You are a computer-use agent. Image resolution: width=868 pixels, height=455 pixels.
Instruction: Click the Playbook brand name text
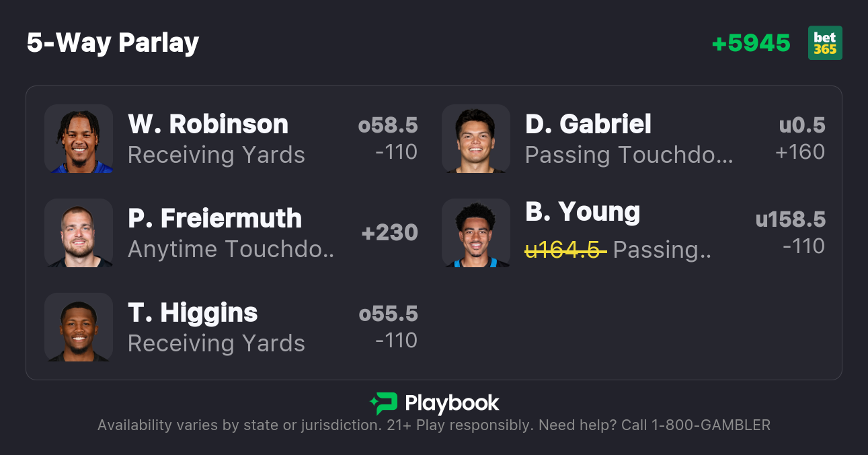[x=452, y=404]
